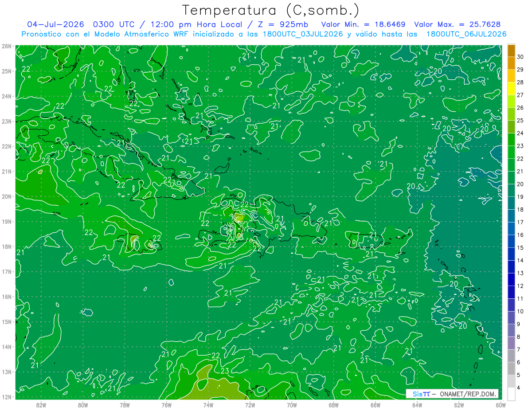Click the latitude axis label "21N"
This screenshot has width=532, height=411.
[x=7, y=171]
